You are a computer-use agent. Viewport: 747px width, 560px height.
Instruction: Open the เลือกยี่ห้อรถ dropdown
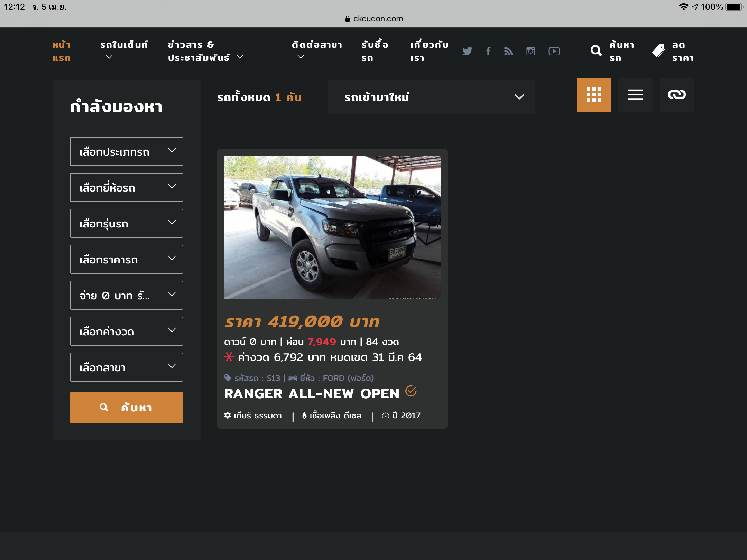tap(127, 187)
